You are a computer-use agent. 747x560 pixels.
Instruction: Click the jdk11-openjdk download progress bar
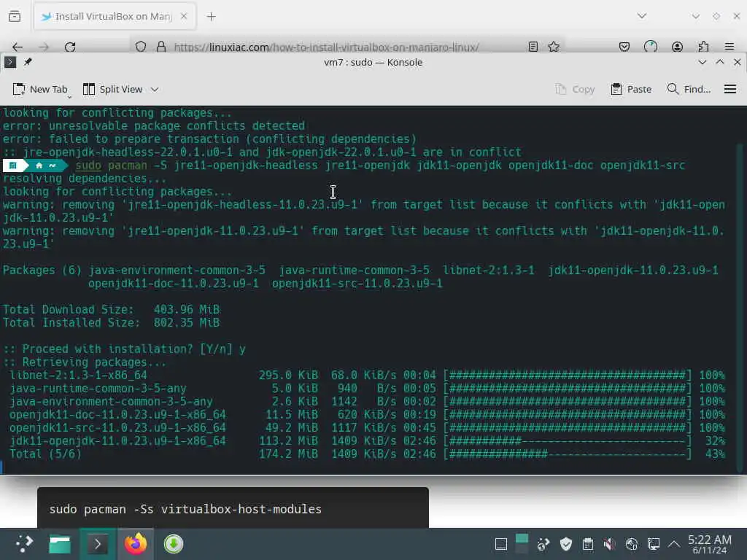pyautogui.click(x=567, y=441)
